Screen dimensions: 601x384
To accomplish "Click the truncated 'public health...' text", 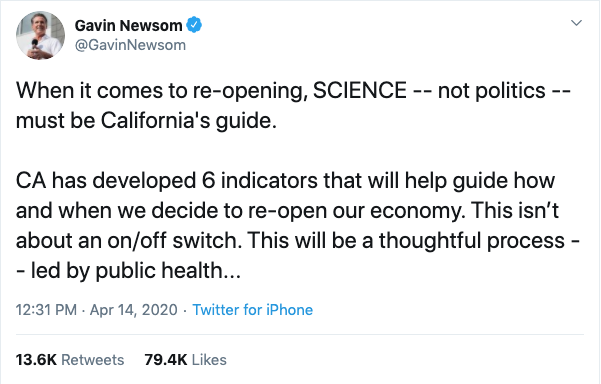I will [x=168, y=271].
